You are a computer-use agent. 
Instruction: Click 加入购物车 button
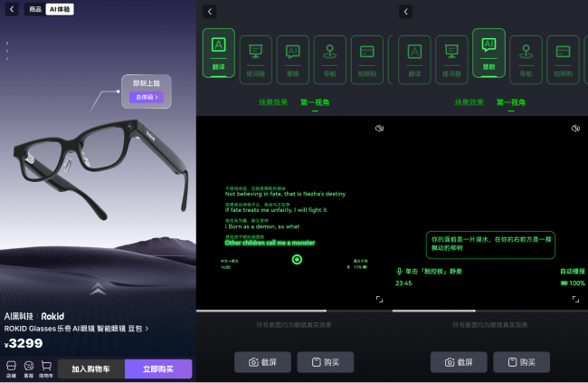(x=91, y=369)
